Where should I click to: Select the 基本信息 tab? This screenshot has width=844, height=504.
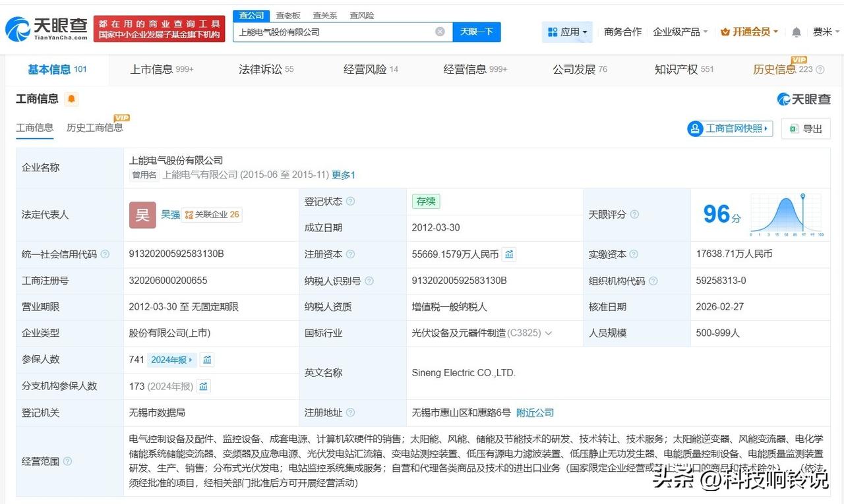click(57, 69)
